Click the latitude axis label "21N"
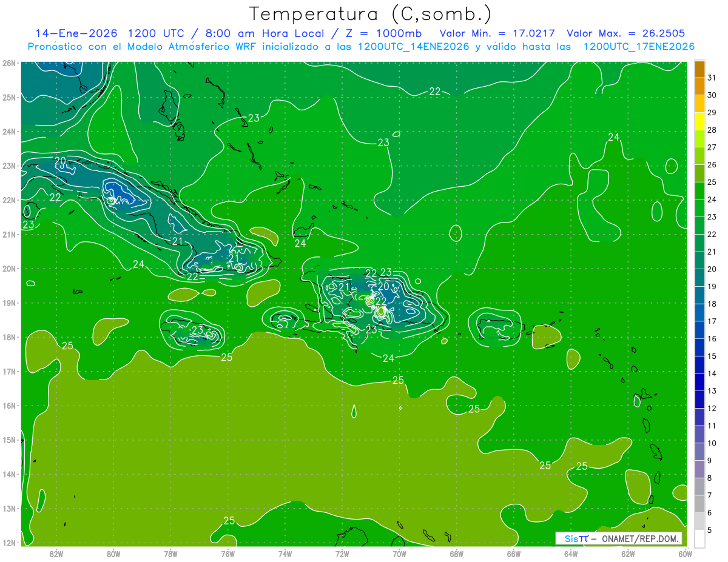Screen dimensions: 728x562 coord(9,234)
